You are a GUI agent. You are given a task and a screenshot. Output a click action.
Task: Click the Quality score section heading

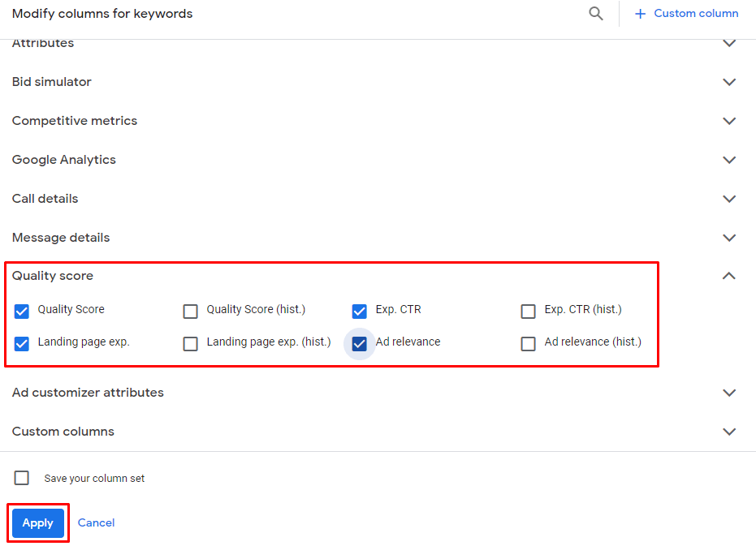click(53, 276)
